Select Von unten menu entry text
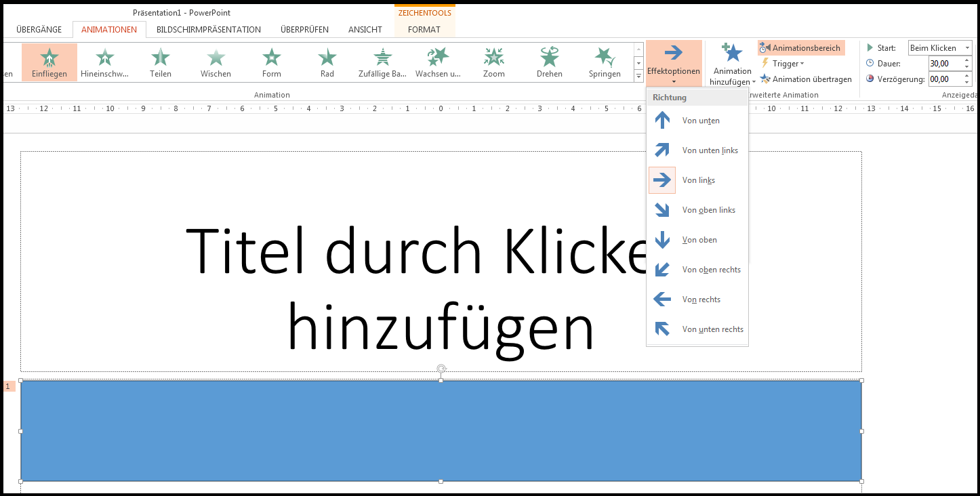980x496 pixels. [x=701, y=121]
